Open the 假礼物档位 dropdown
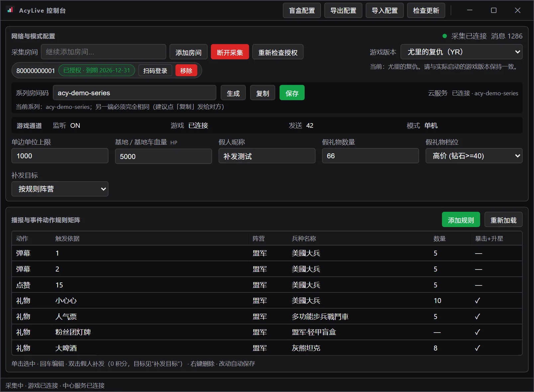 pos(474,156)
